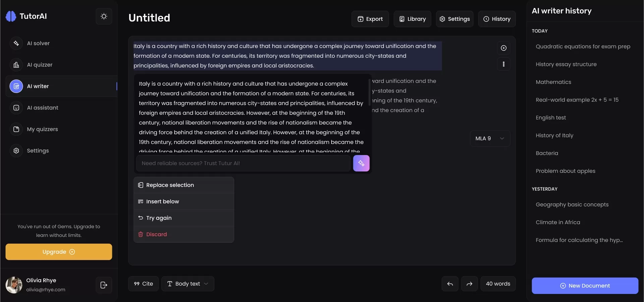The image size is (644, 302).
Task: Open History of Italy from writer history
Action: click(554, 136)
